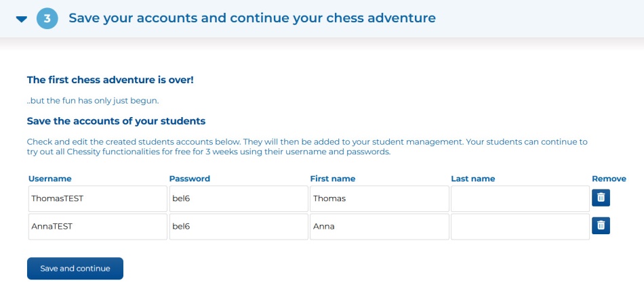This screenshot has width=644, height=287.
Task: Click the Password column header
Action: [x=189, y=179]
